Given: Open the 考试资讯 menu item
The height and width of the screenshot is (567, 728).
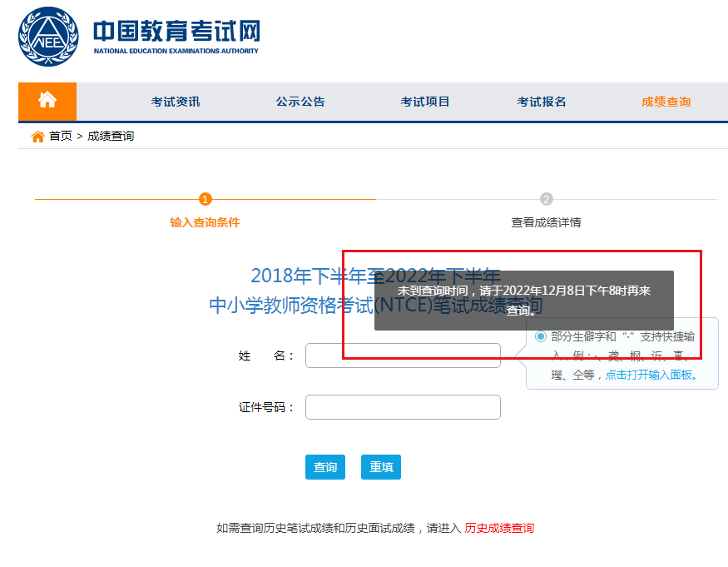Looking at the screenshot, I should click(x=176, y=102).
